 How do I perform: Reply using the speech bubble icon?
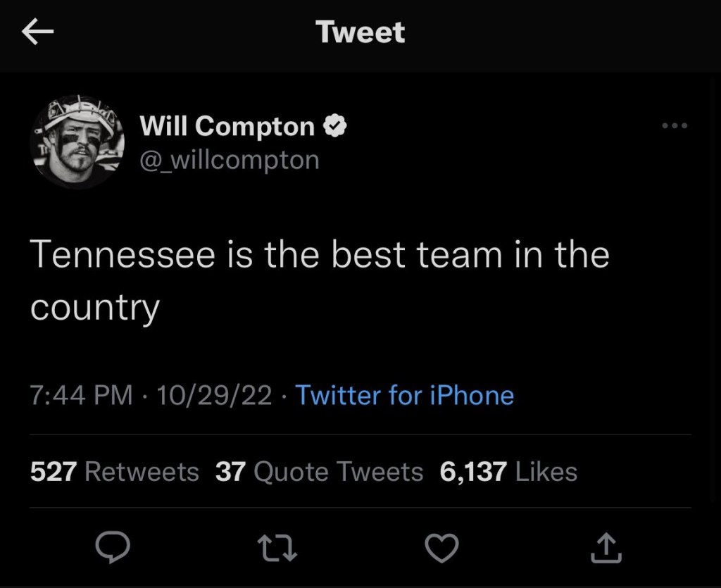[111, 548]
